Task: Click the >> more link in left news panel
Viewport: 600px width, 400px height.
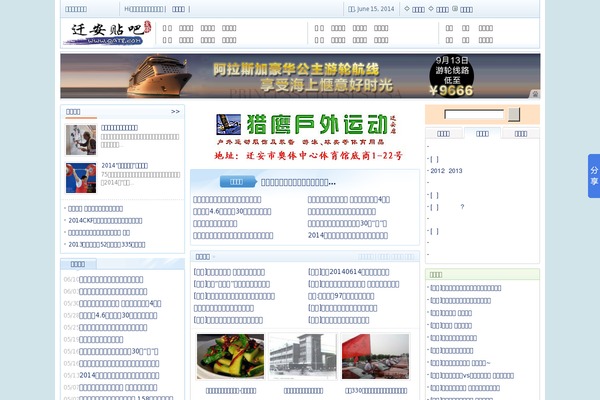Action: [x=175, y=111]
